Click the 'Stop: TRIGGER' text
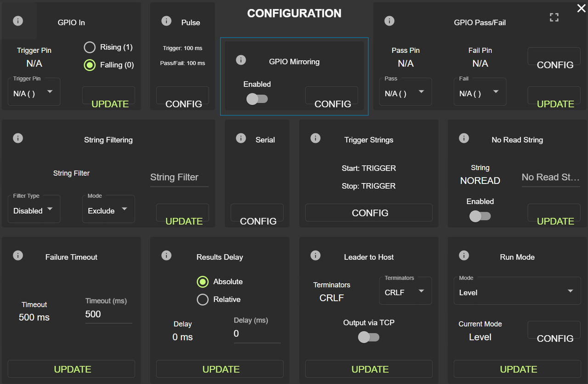Viewport: 588px width, 384px height. [x=369, y=186]
